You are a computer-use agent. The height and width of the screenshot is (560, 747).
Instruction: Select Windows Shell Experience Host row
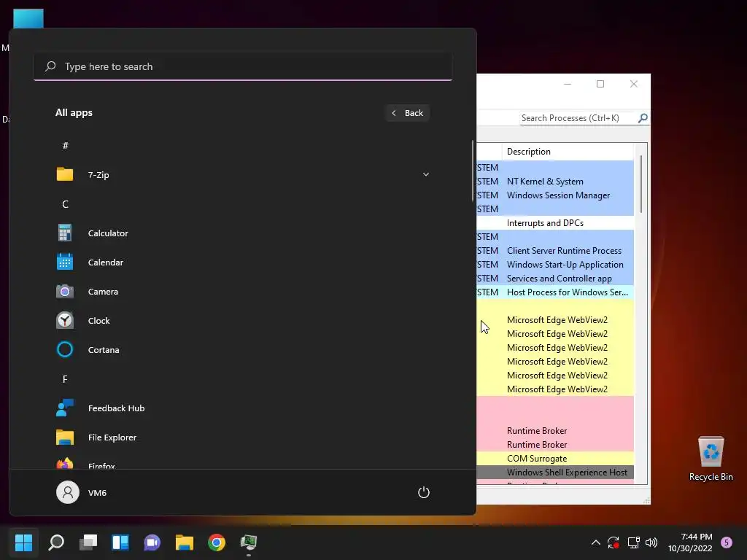555,472
